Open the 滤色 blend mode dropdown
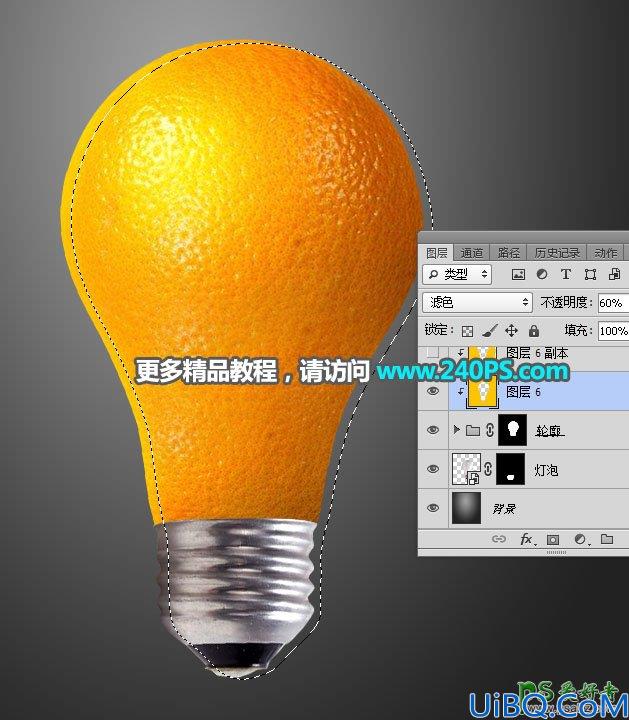The image size is (629, 720). (x=477, y=302)
